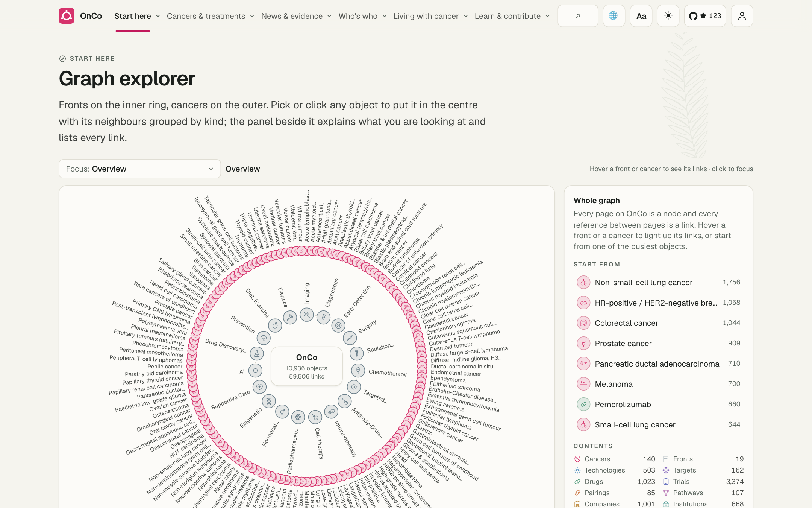This screenshot has height=508, width=812.
Task: Start from Melanoma in side panel
Action: coord(659,384)
